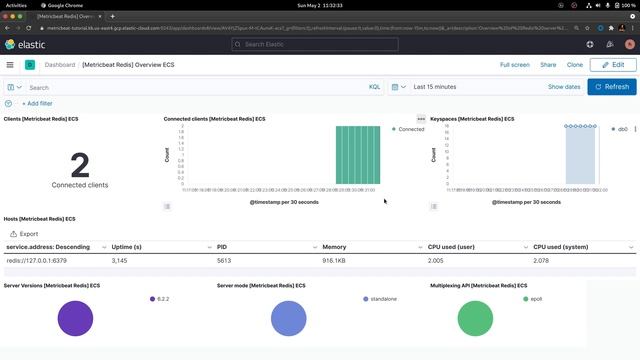Viewport: 640px width, 360px height.
Task: Select the Last 15 minutes time range
Action: coord(435,87)
